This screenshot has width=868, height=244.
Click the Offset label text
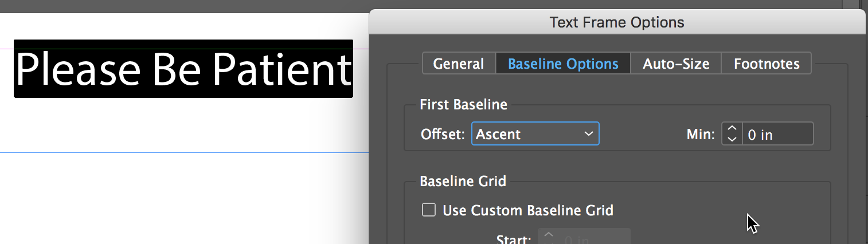pyautogui.click(x=442, y=135)
